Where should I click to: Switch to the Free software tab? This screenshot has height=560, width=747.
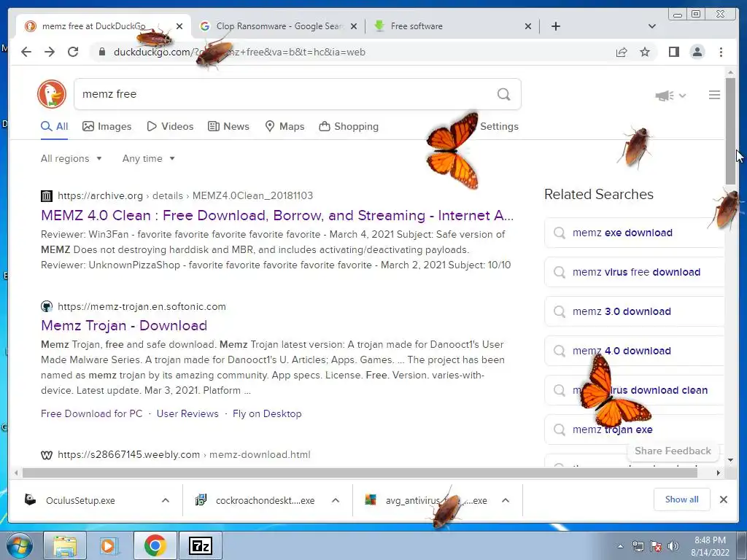click(x=452, y=26)
